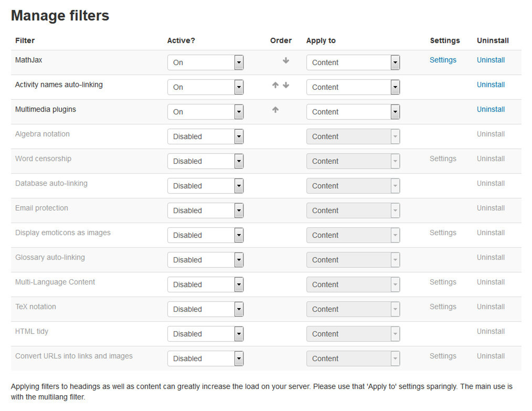Open Activity names Apply to dropdown
The image size is (532, 411).
click(x=395, y=87)
